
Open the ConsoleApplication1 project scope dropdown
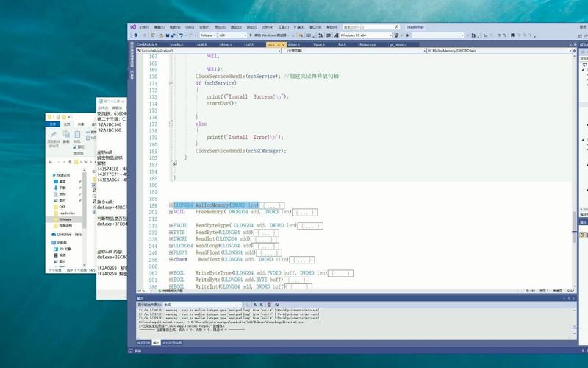[x=209, y=50]
